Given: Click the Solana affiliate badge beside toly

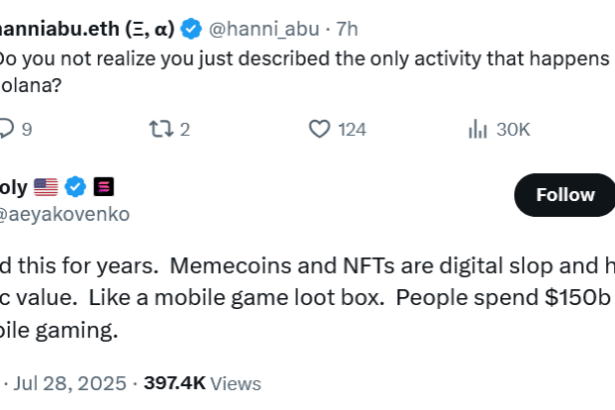Looking at the screenshot, I should click(x=103, y=186).
